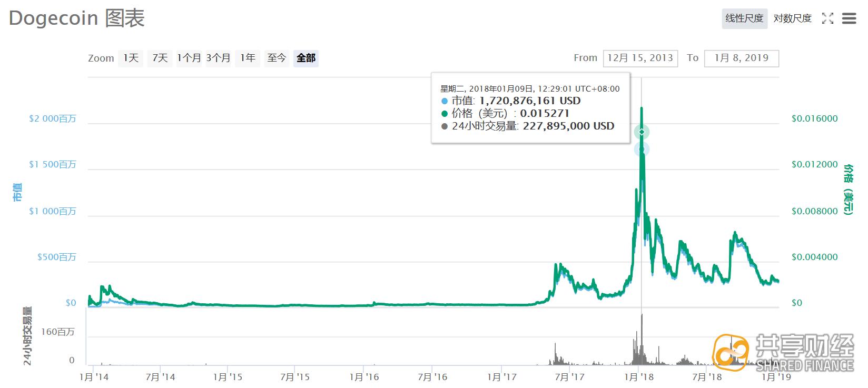This screenshot has height=388, width=868.
Task: Click the To date field
Action: [741, 58]
